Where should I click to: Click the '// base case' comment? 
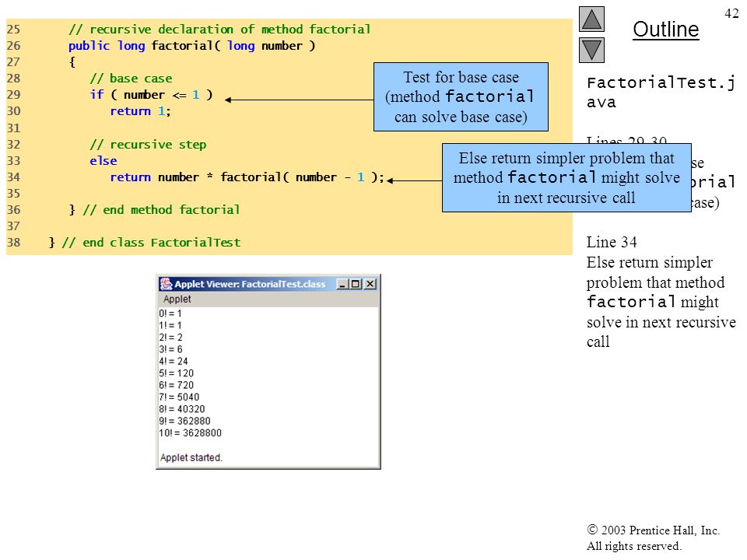[131, 78]
